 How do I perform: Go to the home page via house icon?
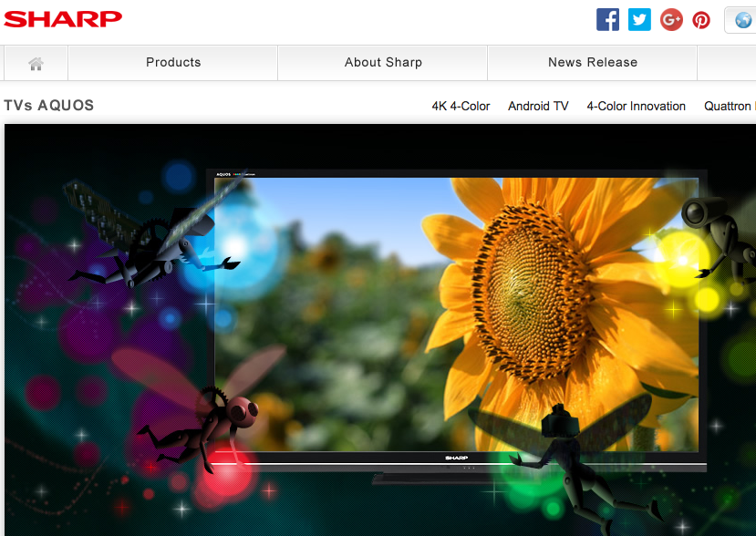[x=36, y=63]
